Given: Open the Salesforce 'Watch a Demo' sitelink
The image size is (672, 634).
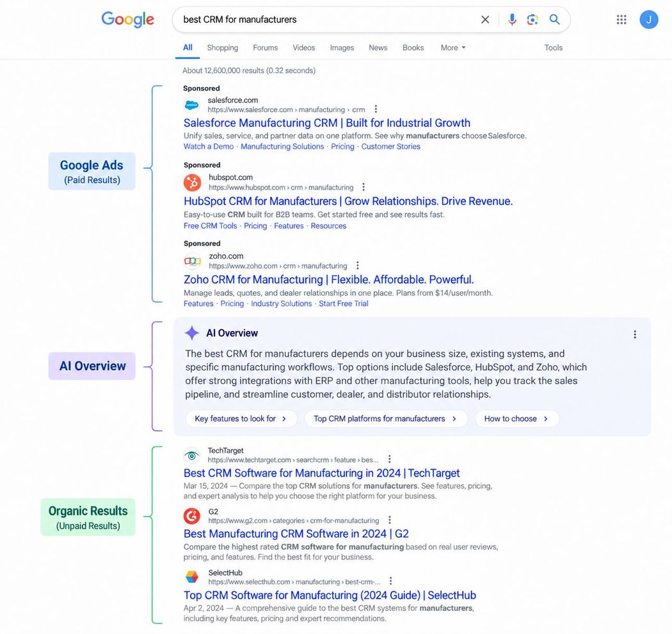Looking at the screenshot, I should [x=209, y=147].
